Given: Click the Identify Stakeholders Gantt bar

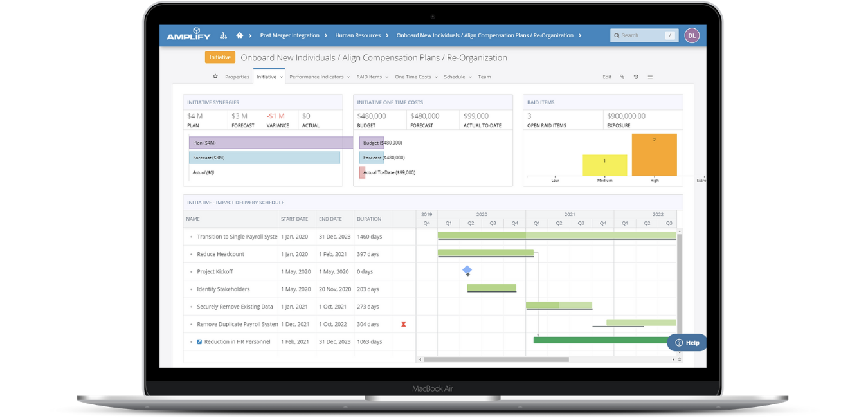Looking at the screenshot, I should tap(491, 287).
